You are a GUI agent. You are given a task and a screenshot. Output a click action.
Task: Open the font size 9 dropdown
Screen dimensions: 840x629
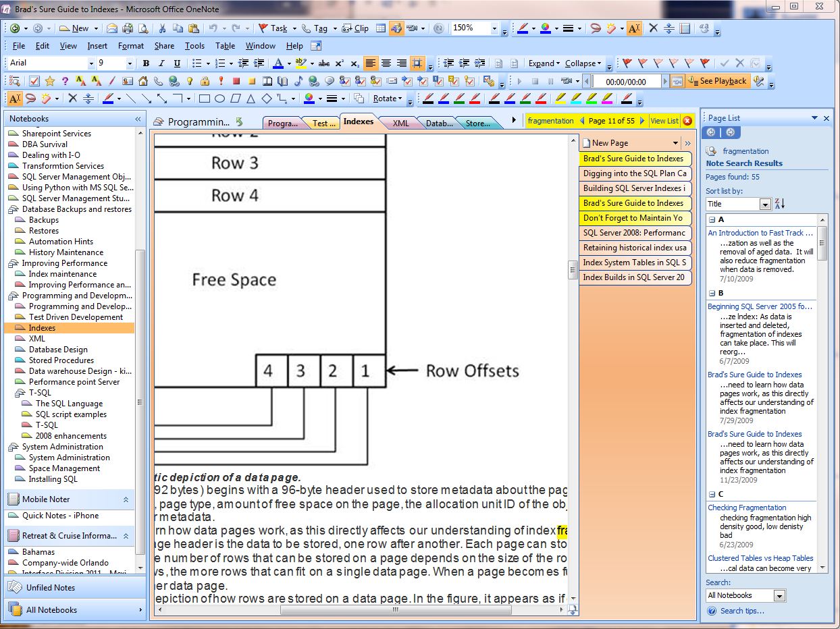tap(130, 63)
